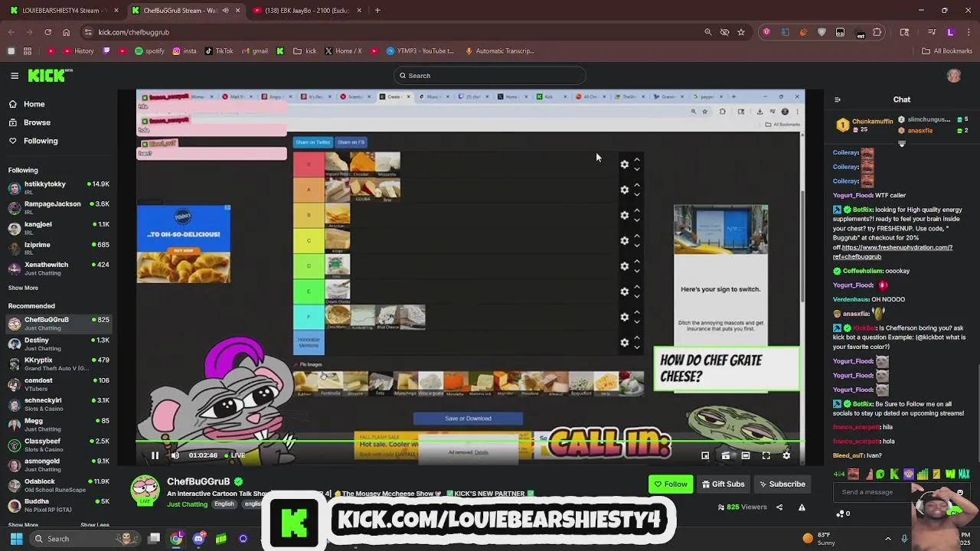Viewport: 980px width, 551px height.
Task: Expand the gift leaderboard chevron in chat
Action: 901,144
